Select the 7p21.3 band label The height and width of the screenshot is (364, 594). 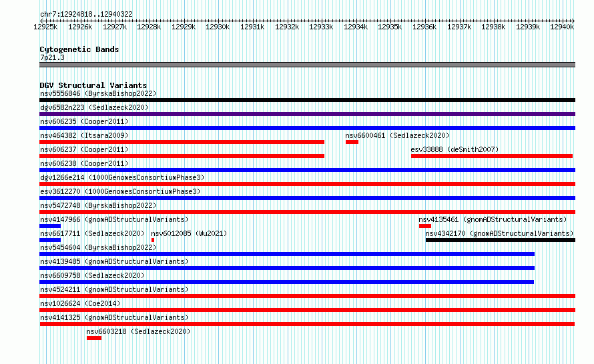tap(52, 57)
